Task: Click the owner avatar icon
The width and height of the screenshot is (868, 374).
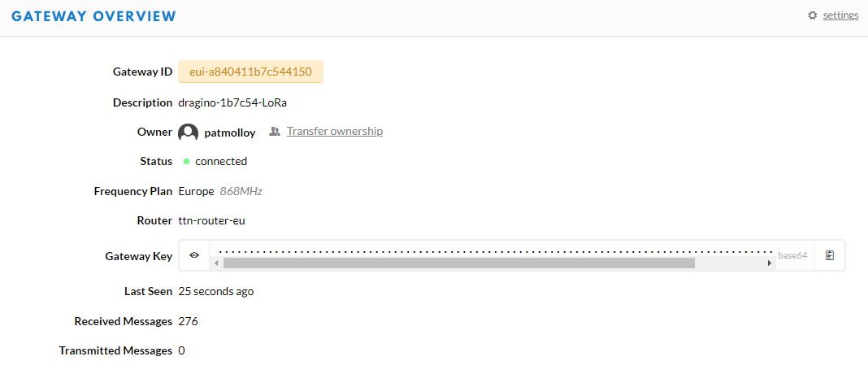Action: point(189,133)
